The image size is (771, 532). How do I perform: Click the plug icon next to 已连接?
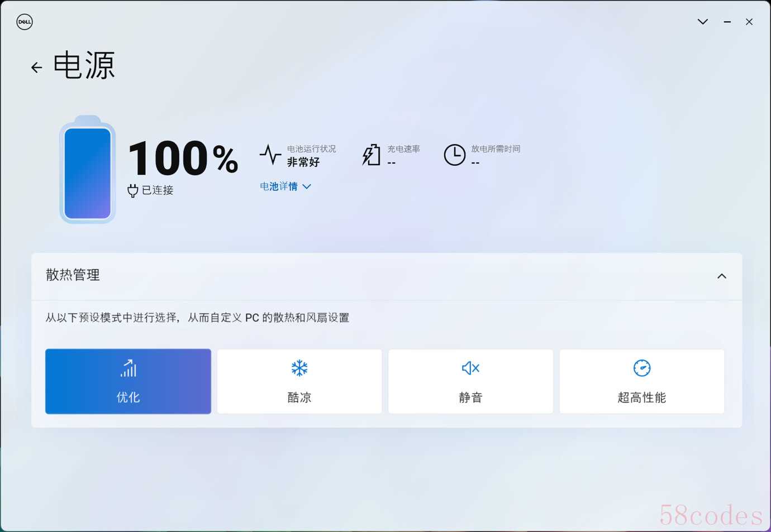(132, 191)
